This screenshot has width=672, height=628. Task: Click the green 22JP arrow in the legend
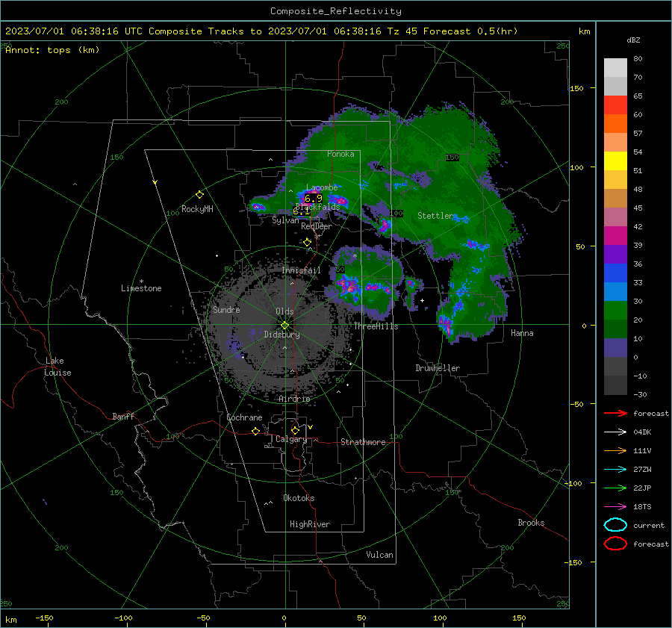pyautogui.click(x=615, y=488)
